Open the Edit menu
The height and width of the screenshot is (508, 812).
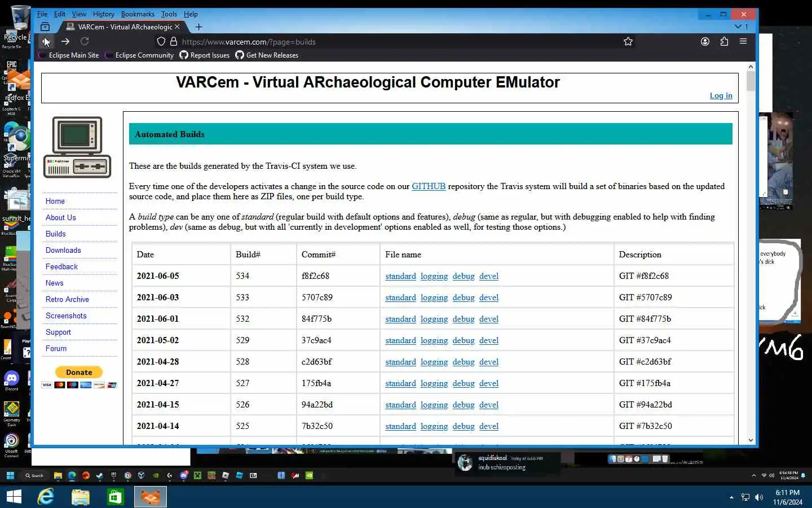pos(60,14)
